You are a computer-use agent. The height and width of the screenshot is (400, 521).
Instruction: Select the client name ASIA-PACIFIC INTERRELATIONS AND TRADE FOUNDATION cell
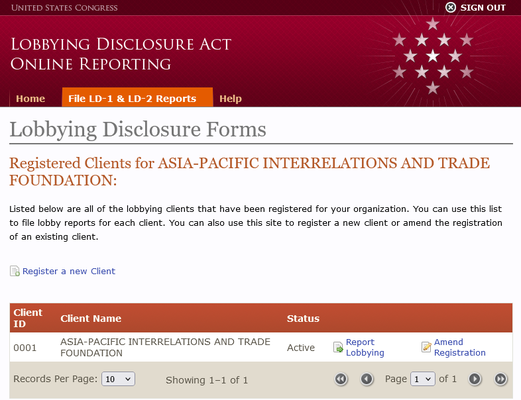tap(165, 347)
